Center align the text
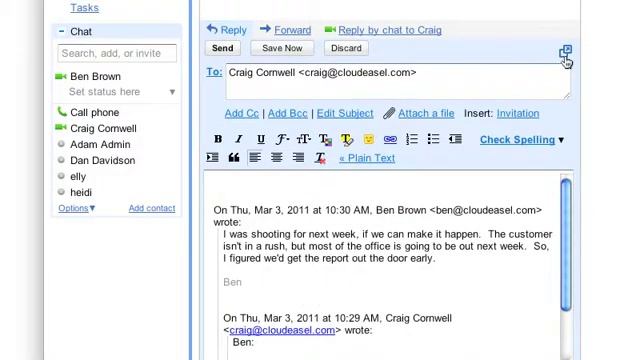This screenshot has height=360, width=640. [x=277, y=158]
